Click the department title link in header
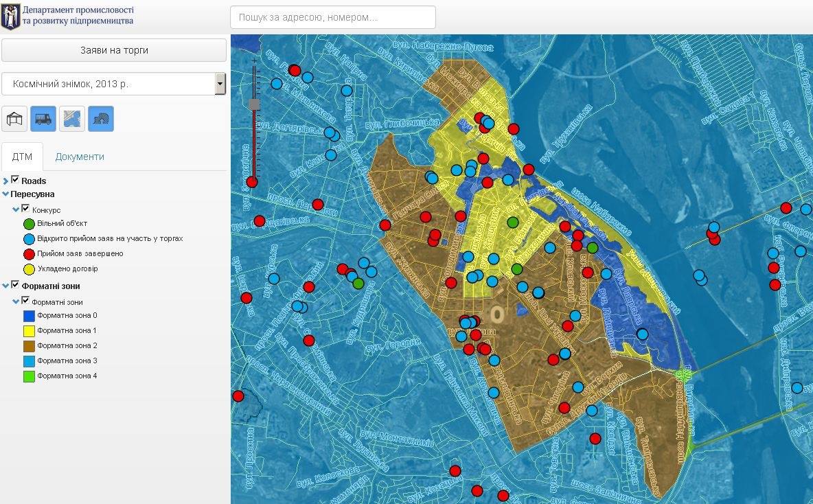This screenshot has width=813, height=504. [78, 16]
